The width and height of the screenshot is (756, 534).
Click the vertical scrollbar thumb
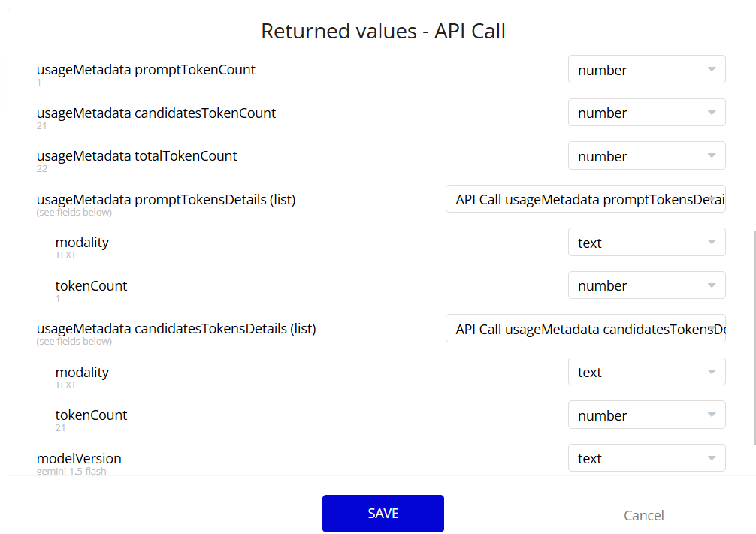pos(753,338)
